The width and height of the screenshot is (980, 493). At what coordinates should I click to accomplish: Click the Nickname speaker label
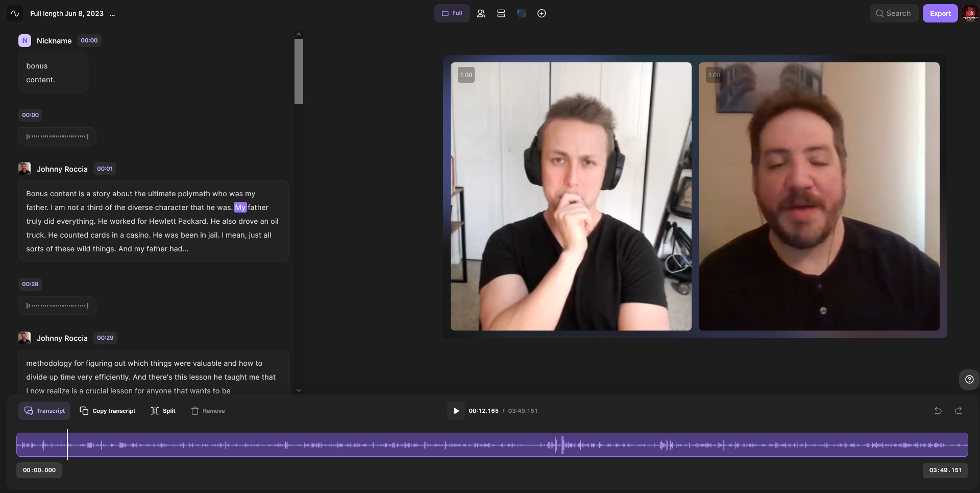point(54,41)
